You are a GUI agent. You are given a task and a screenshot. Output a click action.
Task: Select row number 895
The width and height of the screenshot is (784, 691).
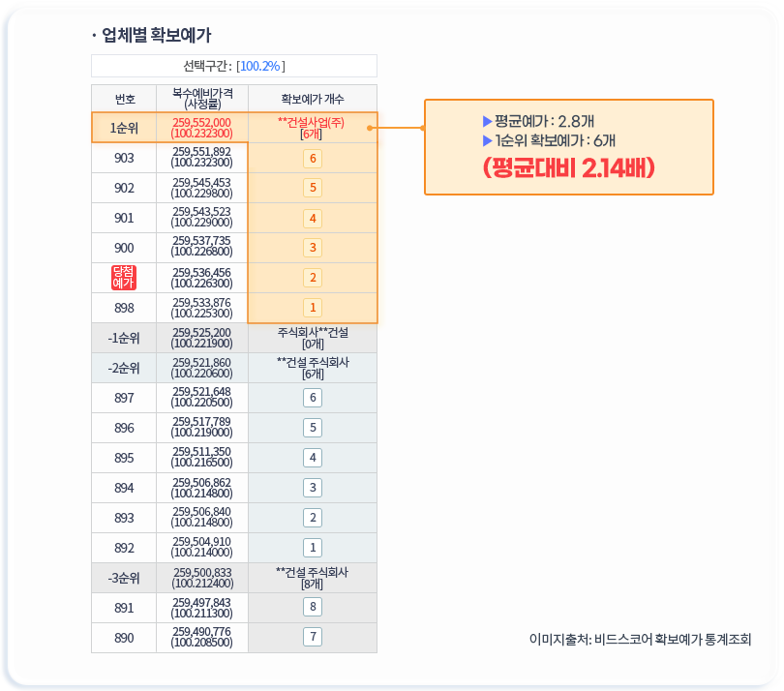click(x=124, y=458)
